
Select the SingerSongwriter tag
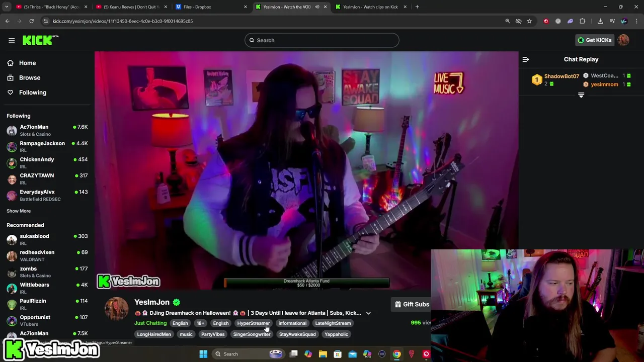tap(252, 334)
